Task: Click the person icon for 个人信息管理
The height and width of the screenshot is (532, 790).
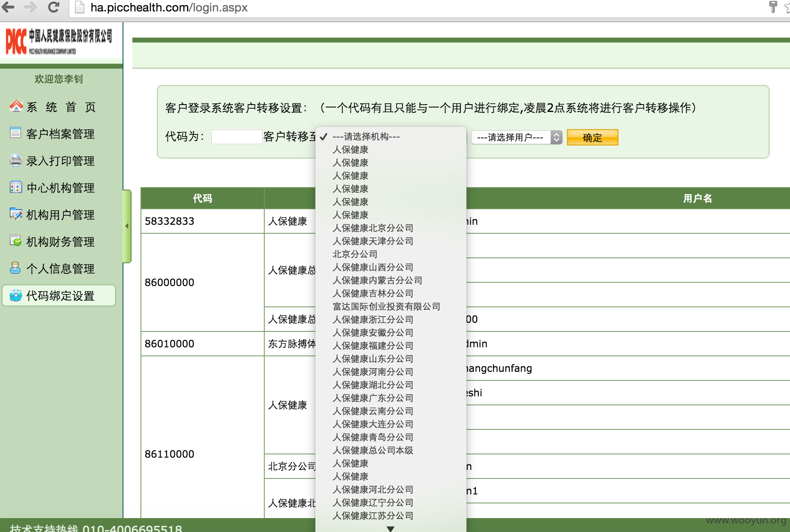Action: (x=16, y=268)
